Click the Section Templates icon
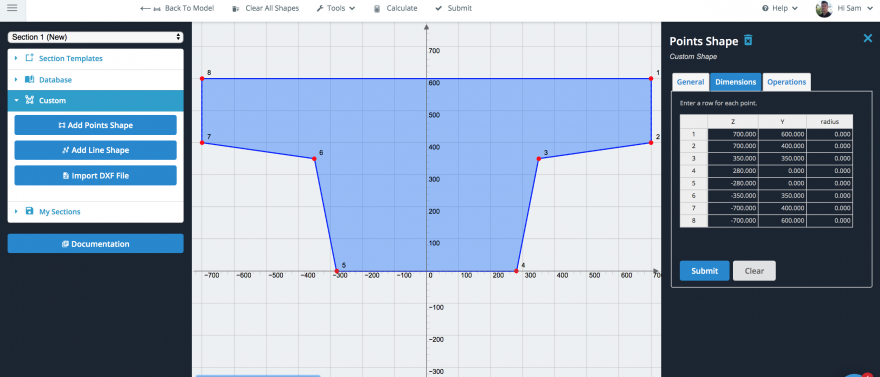 click(x=30, y=58)
